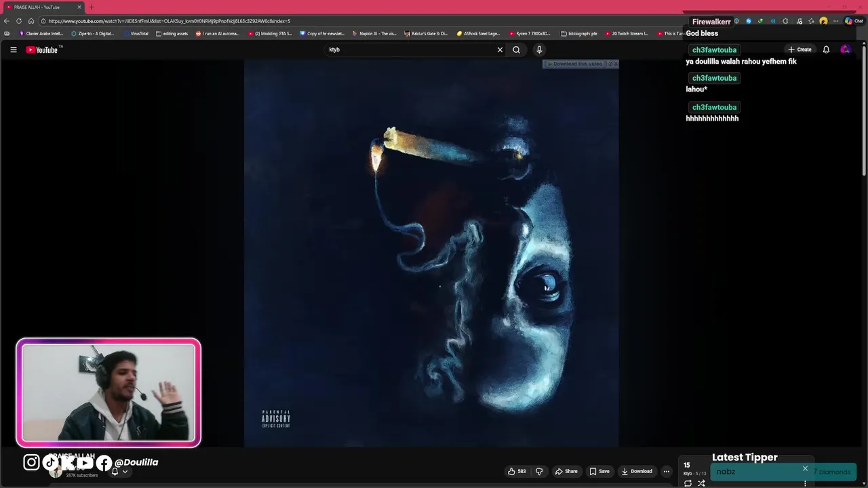Open the YouTube account avatar menu
This screenshot has height=488, width=868.
(845, 49)
